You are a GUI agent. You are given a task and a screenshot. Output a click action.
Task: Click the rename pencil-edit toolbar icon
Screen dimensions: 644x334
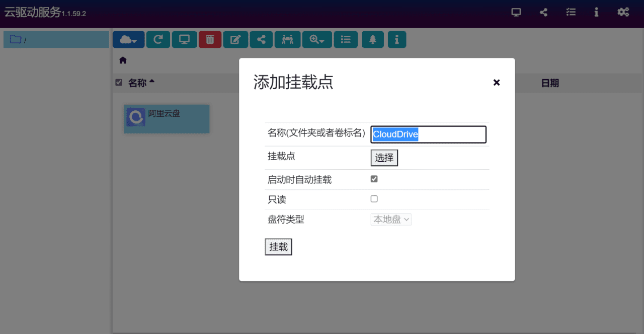[235, 40]
